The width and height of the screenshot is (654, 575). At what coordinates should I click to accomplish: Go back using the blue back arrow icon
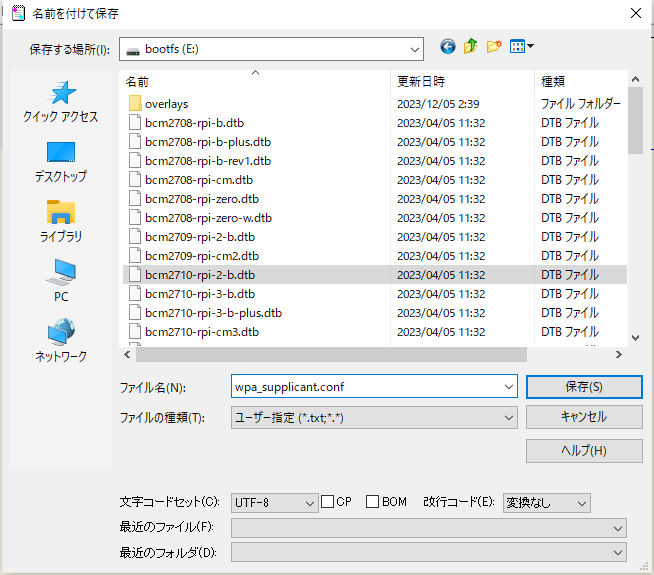448,47
